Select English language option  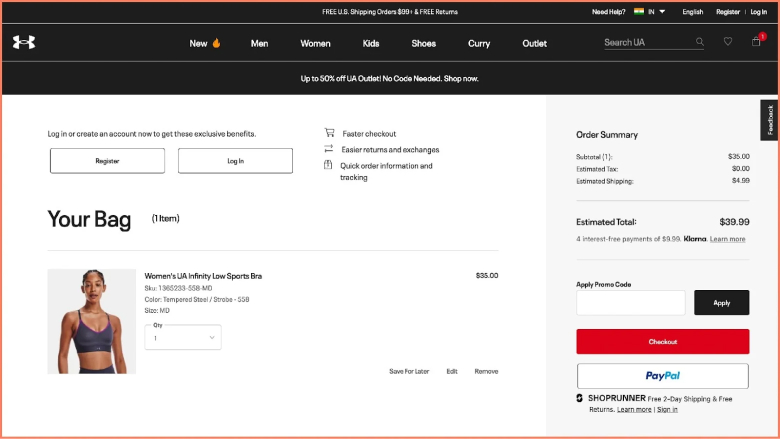coord(692,11)
